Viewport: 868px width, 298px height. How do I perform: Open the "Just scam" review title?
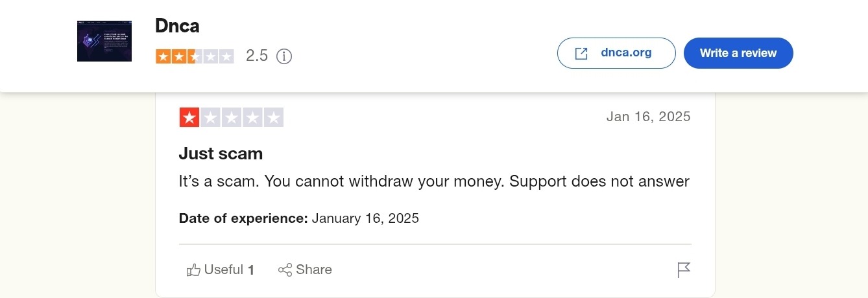click(221, 154)
